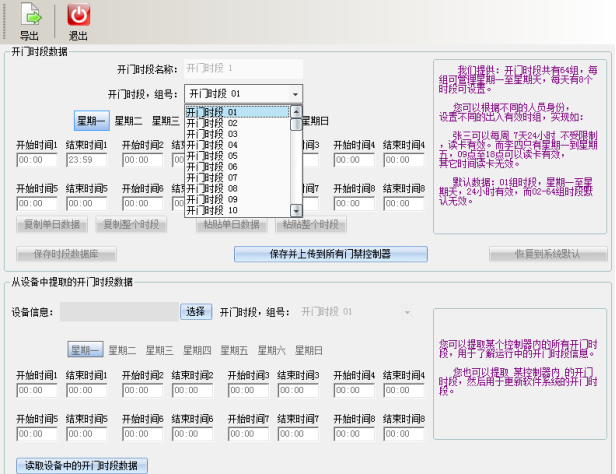
Task: Open the 开门时段 组号 combo box arrow
Action: [295, 94]
